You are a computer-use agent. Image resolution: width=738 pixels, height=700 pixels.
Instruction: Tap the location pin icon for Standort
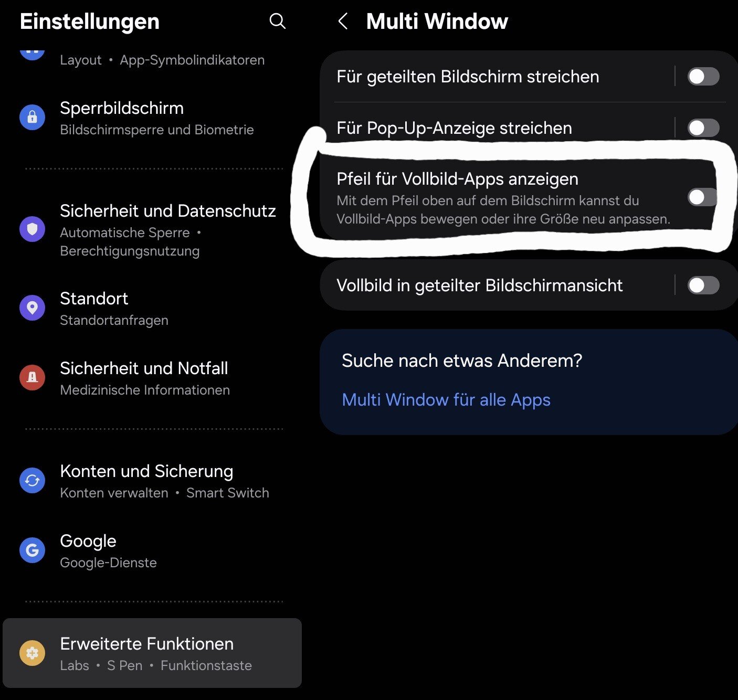pos(32,307)
